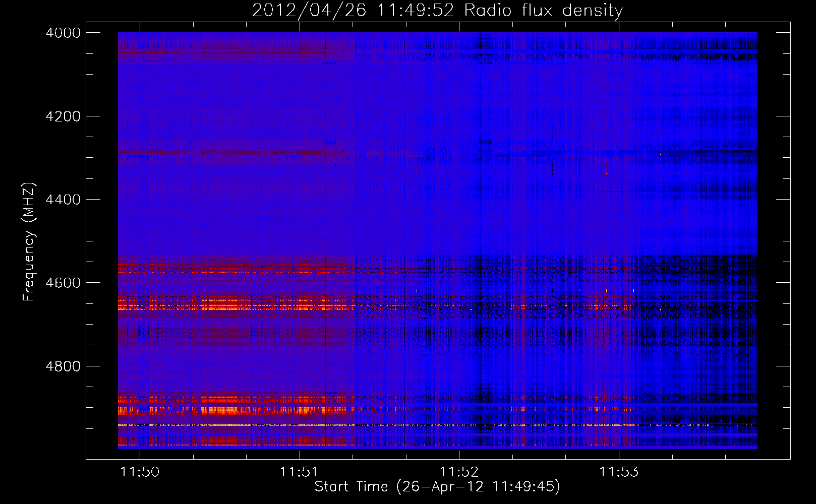Click the plot title '2012/04/26 11:49:52 Radio flux density'
This screenshot has width=816, height=504.
437,10
